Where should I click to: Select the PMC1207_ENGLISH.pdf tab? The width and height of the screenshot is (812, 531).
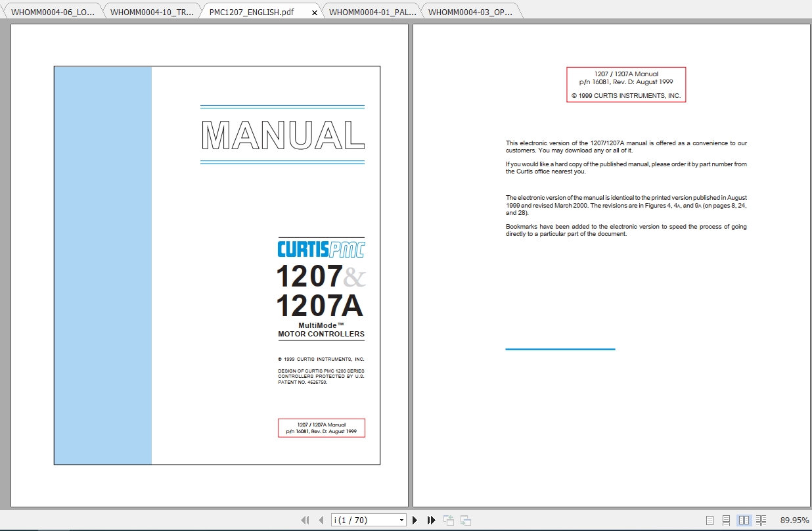click(x=252, y=12)
